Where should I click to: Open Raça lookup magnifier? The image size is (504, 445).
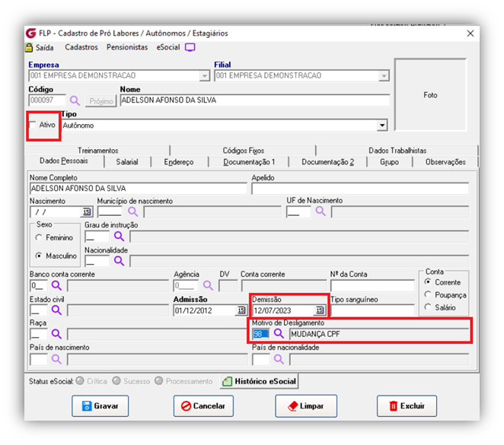point(56,334)
